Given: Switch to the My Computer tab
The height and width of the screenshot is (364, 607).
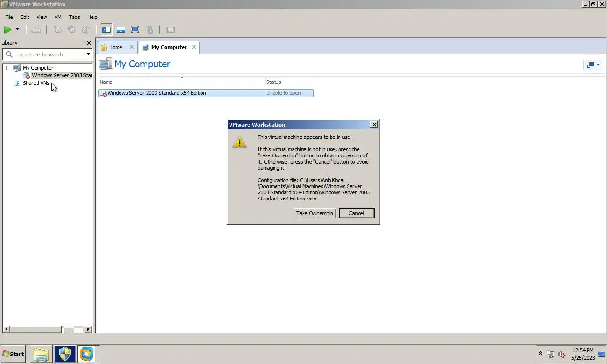Looking at the screenshot, I should (x=169, y=47).
